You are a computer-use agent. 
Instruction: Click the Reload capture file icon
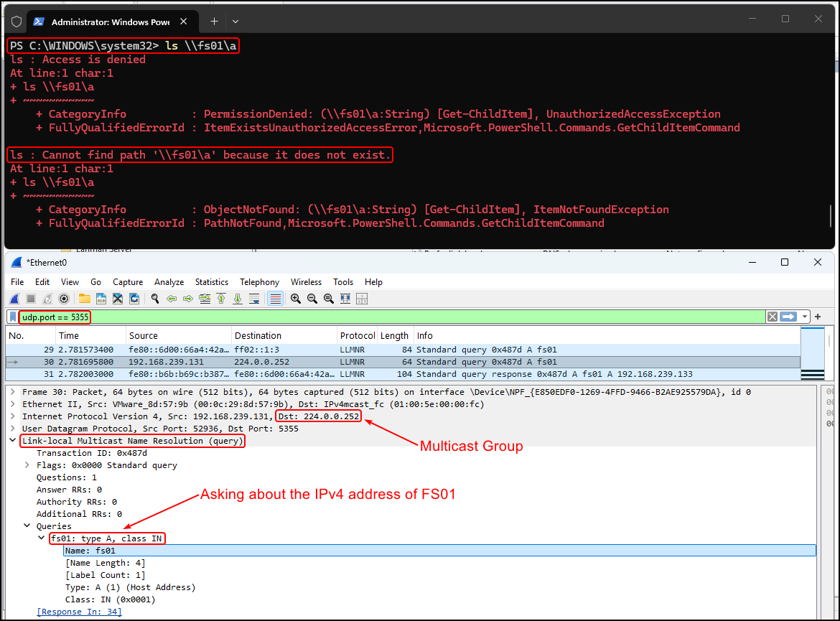pos(134,299)
